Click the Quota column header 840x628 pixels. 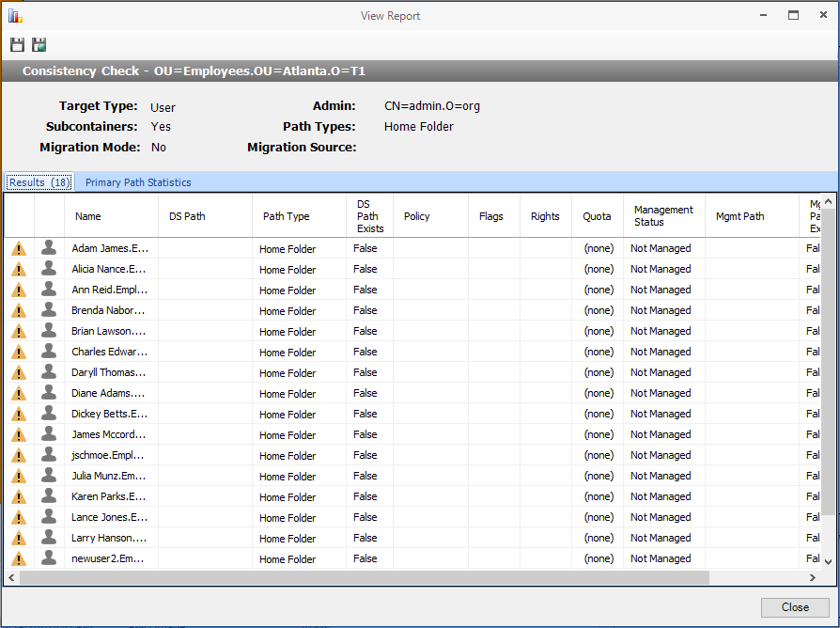click(x=597, y=216)
